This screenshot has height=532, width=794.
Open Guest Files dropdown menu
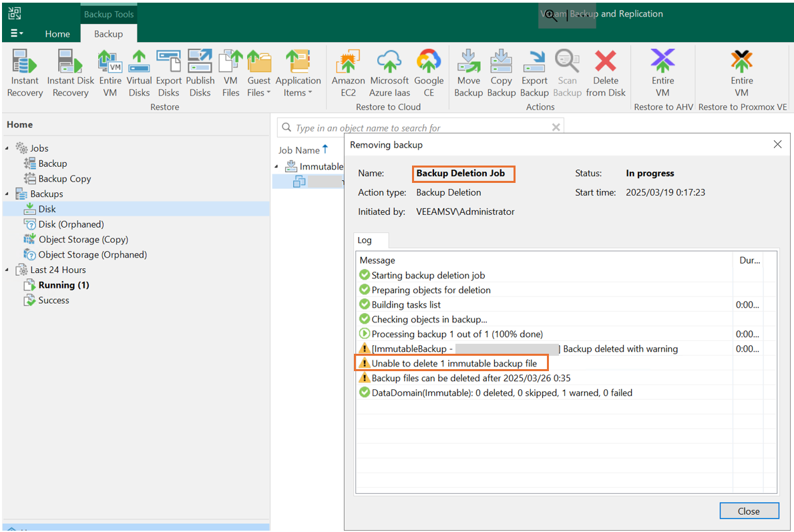tap(258, 73)
